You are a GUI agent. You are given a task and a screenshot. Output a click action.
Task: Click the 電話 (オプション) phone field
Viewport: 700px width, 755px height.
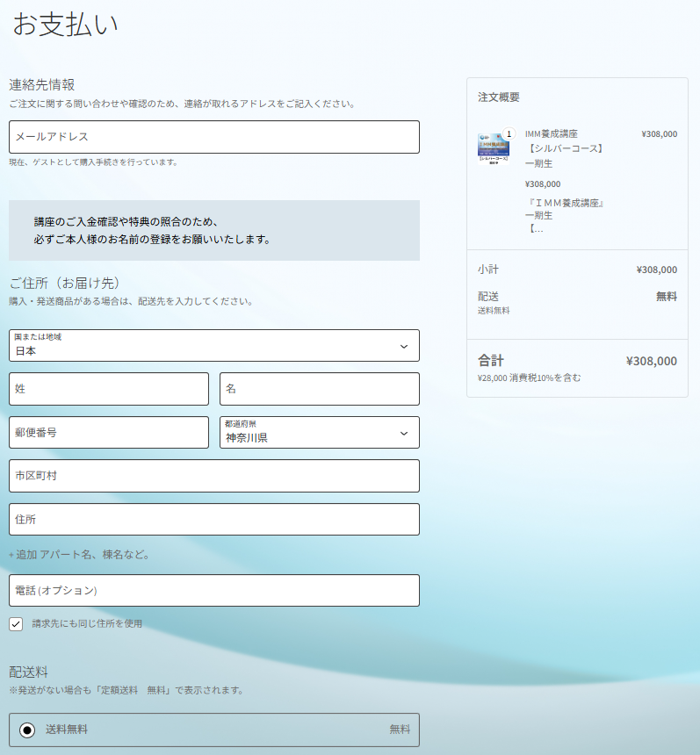(x=213, y=591)
